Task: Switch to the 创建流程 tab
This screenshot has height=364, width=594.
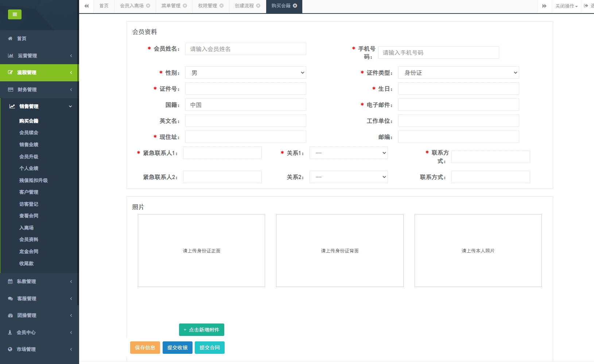Action: 244,6
